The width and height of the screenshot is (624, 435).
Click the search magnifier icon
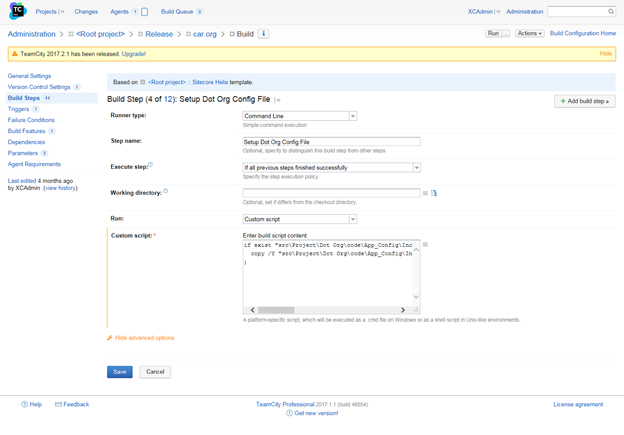(610, 12)
